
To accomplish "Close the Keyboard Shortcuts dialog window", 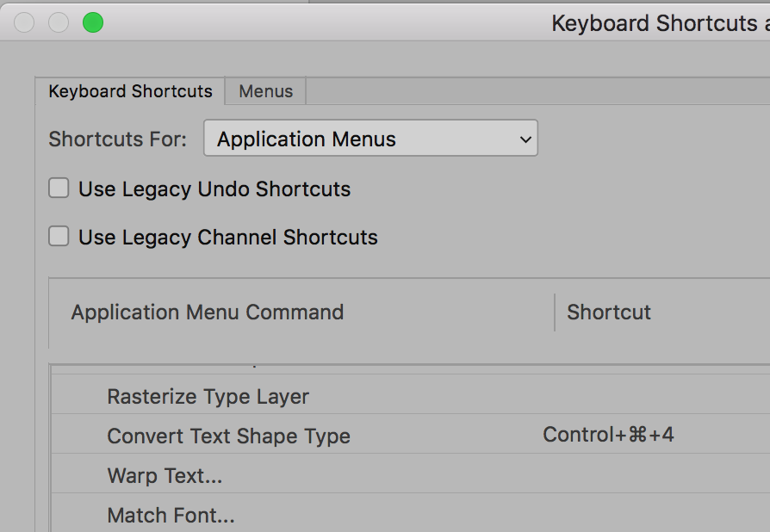I will click(24, 23).
